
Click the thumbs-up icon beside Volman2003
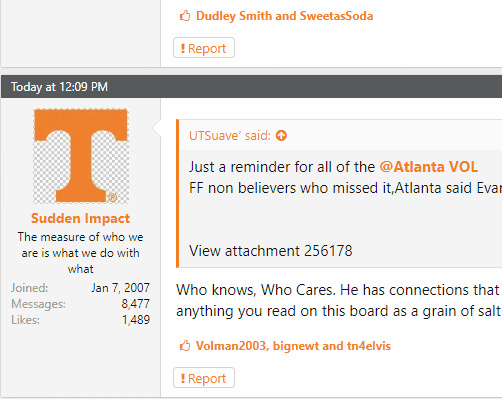pos(185,346)
